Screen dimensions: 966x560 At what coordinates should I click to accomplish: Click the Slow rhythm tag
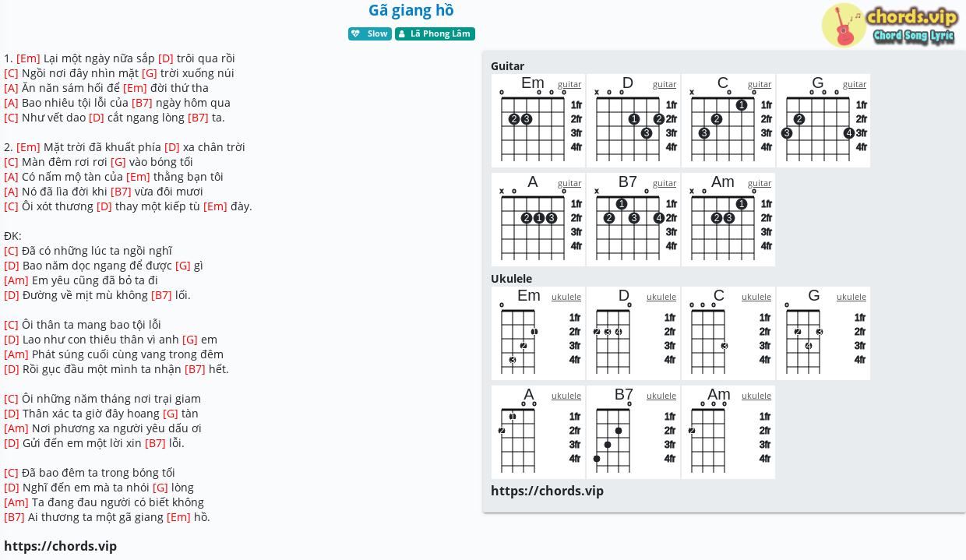click(370, 33)
